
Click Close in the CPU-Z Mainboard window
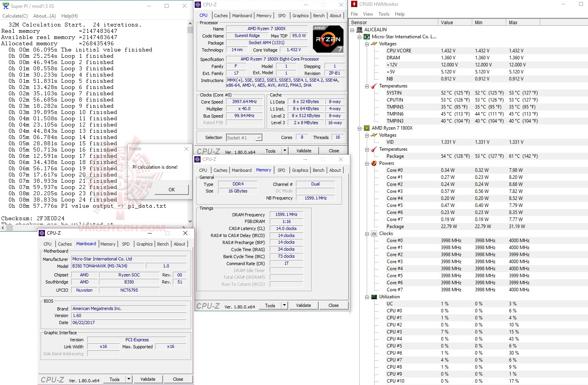(x=178, y=379)
